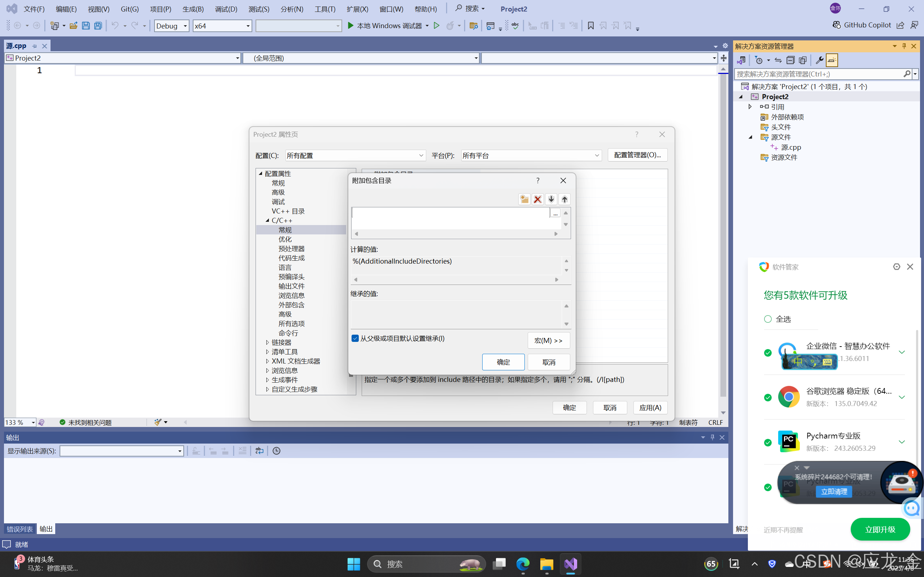Add a new include directory line
924x577 pixels.
click(524, 199)
